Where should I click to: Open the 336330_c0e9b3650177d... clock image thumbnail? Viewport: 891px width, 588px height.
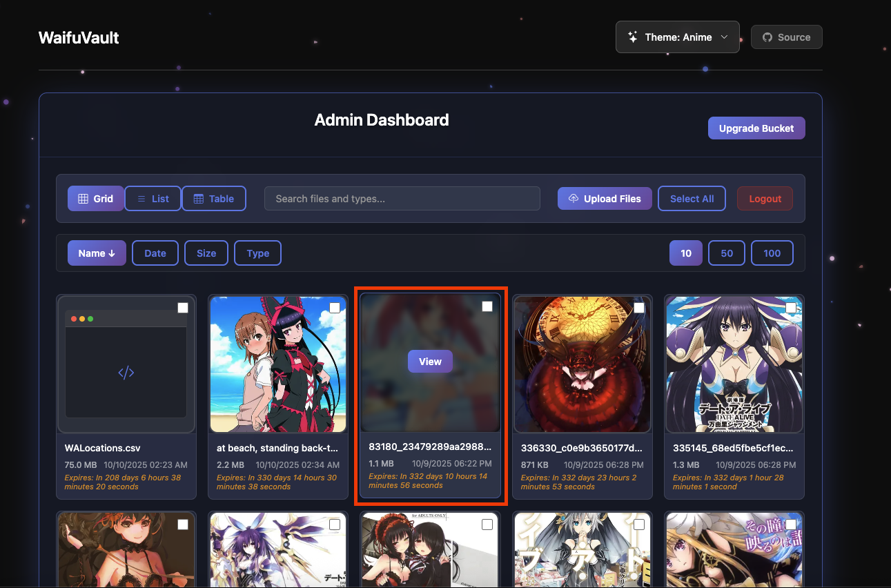[582, 364]
